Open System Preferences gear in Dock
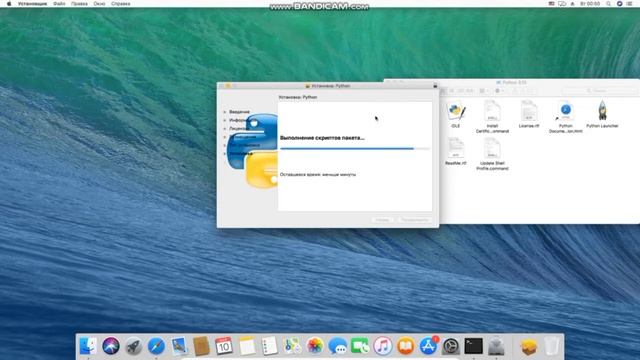 [451, 346]
